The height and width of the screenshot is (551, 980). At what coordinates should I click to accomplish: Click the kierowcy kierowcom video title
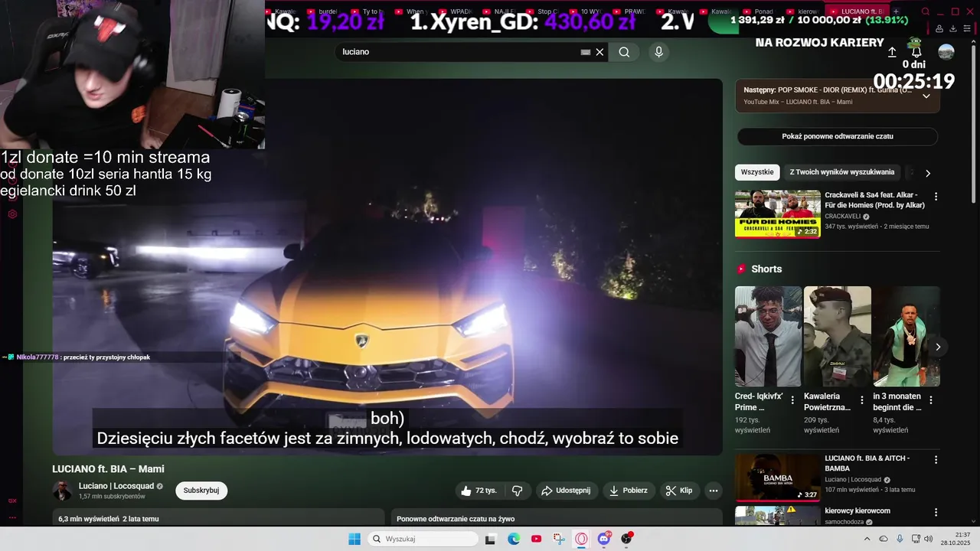pyautogui.click(x=857, y=510)
